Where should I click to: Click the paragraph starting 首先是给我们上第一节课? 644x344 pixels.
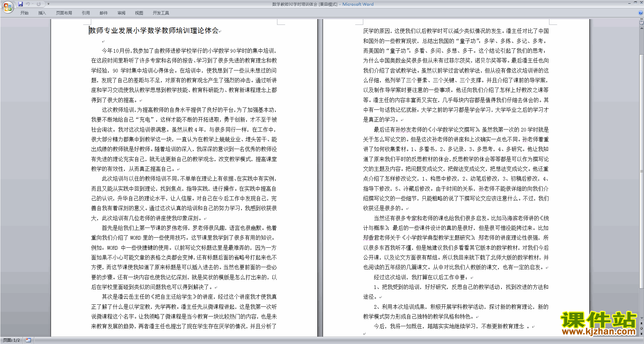point(184,257)
